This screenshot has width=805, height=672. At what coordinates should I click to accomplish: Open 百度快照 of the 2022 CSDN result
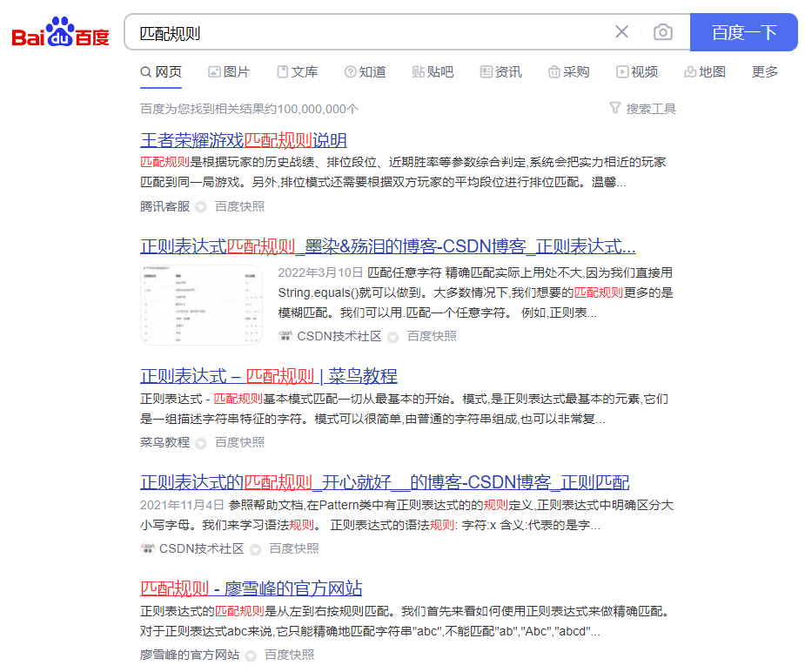pyautogui.click(x=432, y=336)
